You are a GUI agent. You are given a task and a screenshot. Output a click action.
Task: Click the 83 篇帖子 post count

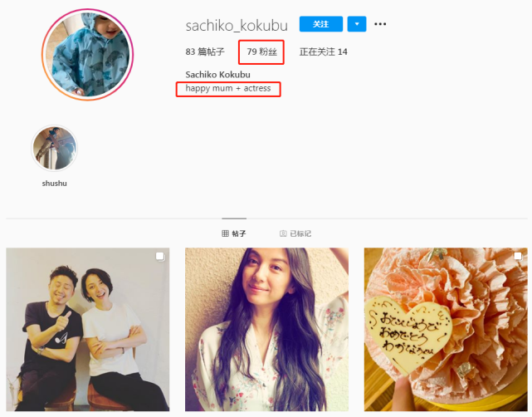[205, 52]
